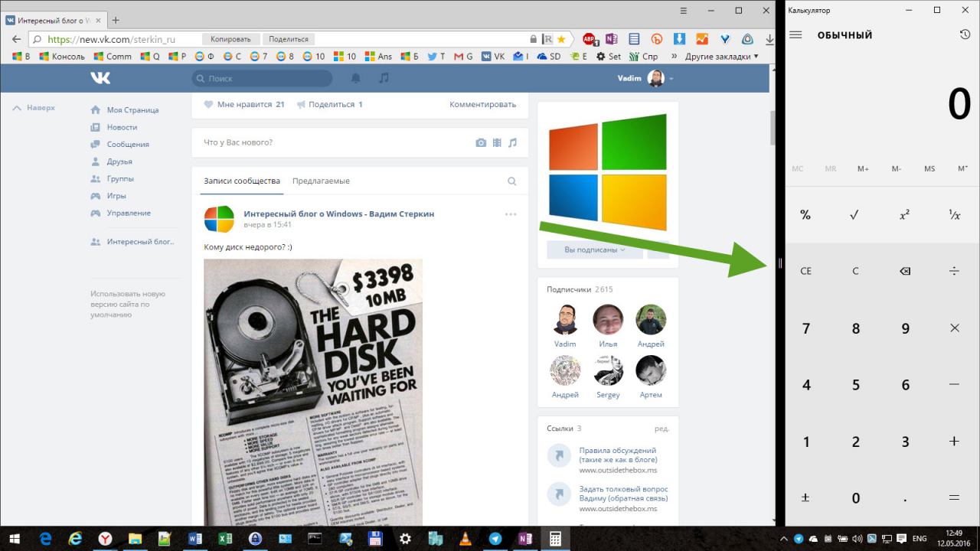The image size is (980, 551).
Task: Click the square root key
Action: (855, 215)
